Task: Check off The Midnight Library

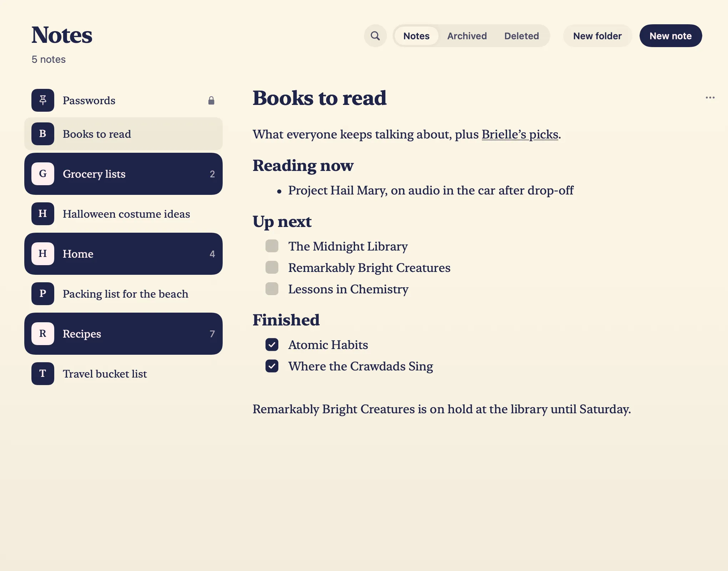Action: (272, 246)
